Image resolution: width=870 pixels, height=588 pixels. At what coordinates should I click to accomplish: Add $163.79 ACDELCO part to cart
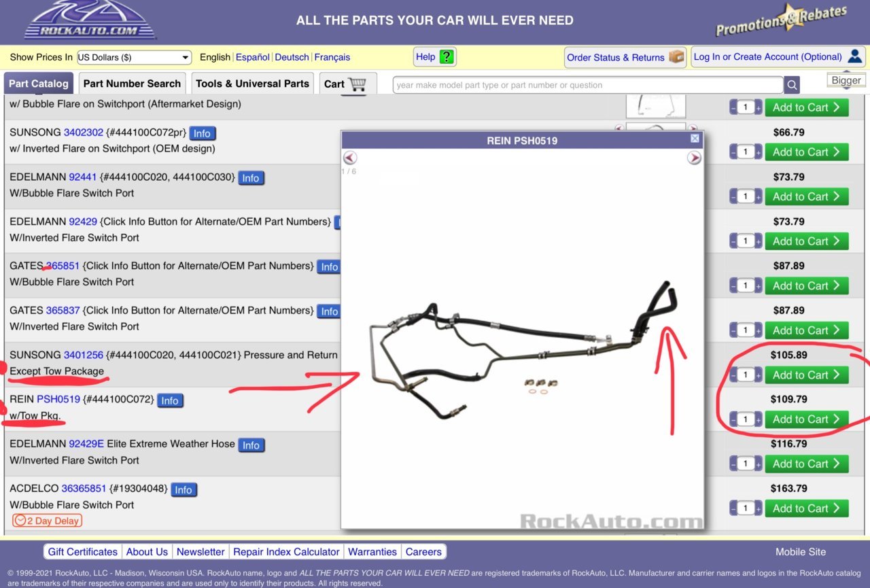click(807, 508)
